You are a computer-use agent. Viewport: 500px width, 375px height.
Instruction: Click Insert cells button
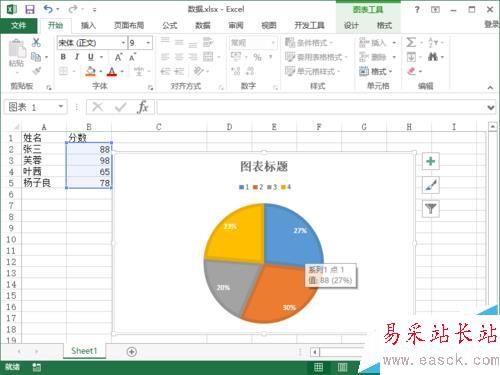click(x=373, y=43)
